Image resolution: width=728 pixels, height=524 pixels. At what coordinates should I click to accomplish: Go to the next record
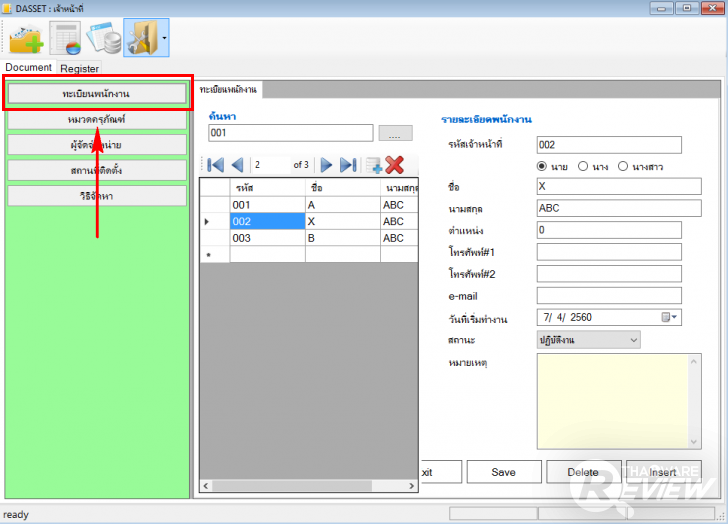click(326, 165)
